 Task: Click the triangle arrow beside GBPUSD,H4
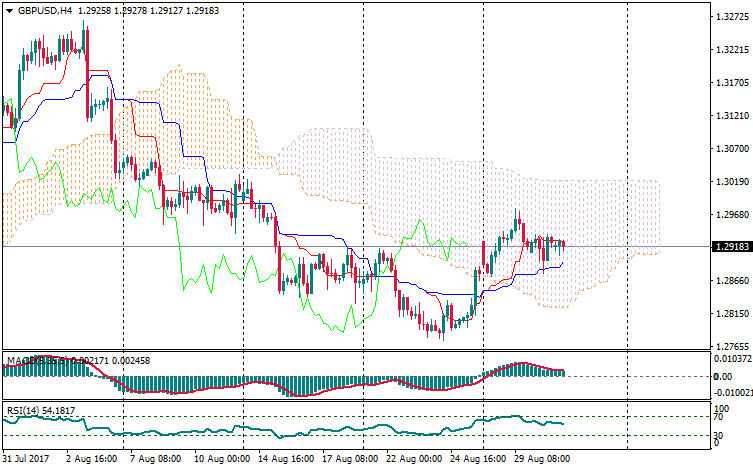pos(8,9)
